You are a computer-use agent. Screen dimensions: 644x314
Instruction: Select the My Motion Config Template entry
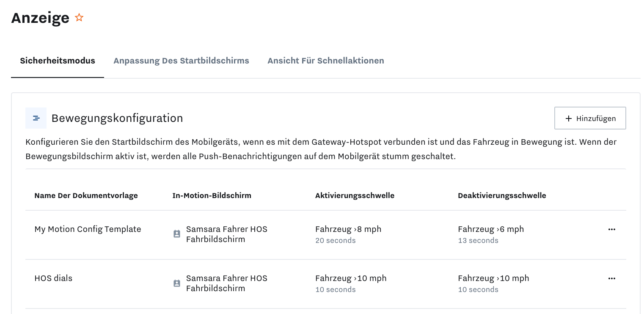click(88, 229)
